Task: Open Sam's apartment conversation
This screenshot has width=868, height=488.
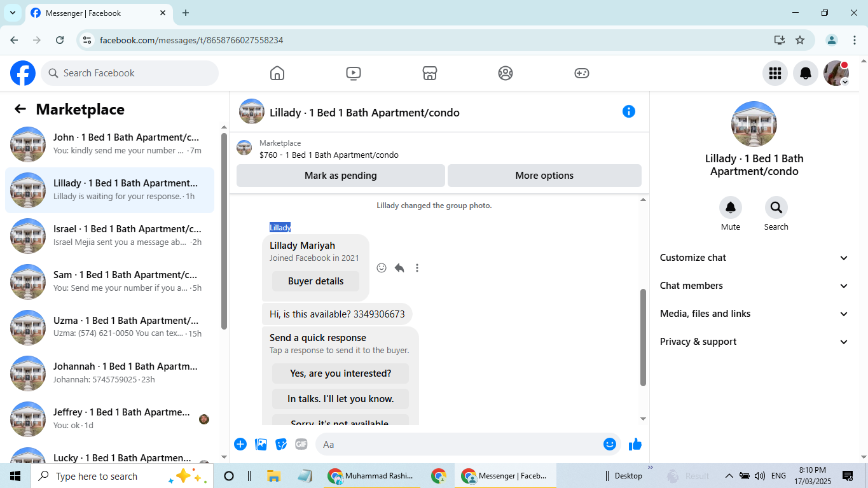Action: point(109,282)
